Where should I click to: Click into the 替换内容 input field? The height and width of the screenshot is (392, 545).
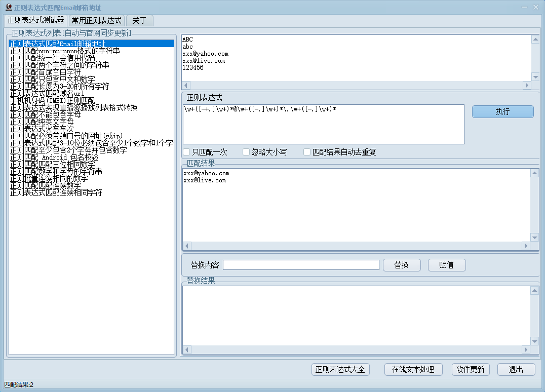(x=301, y=265)
